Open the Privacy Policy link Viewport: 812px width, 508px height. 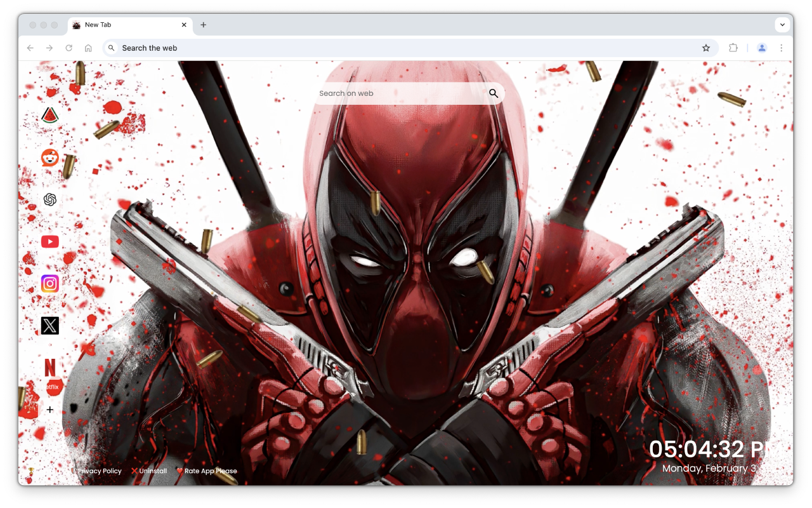pos(100,471)
